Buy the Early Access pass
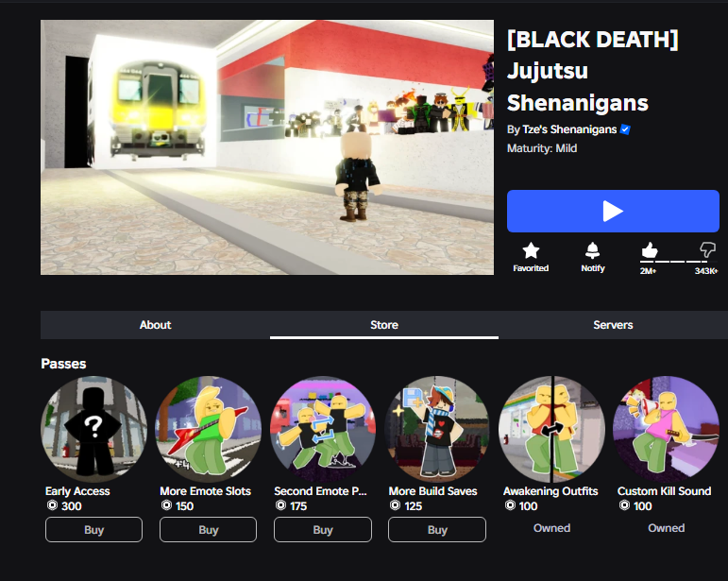The height and width of the screenshot is (581, 728). click(x=93, y=529)
